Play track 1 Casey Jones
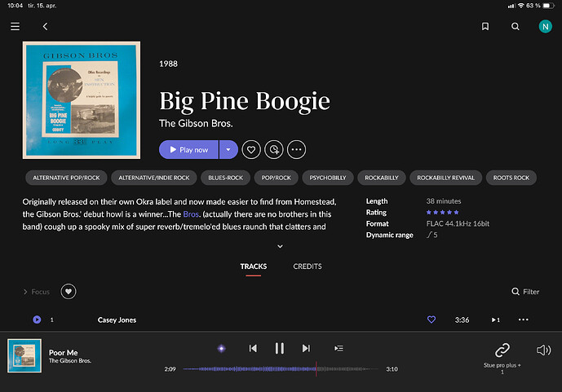This screenshot has width=562, height=392. (37, 319)
